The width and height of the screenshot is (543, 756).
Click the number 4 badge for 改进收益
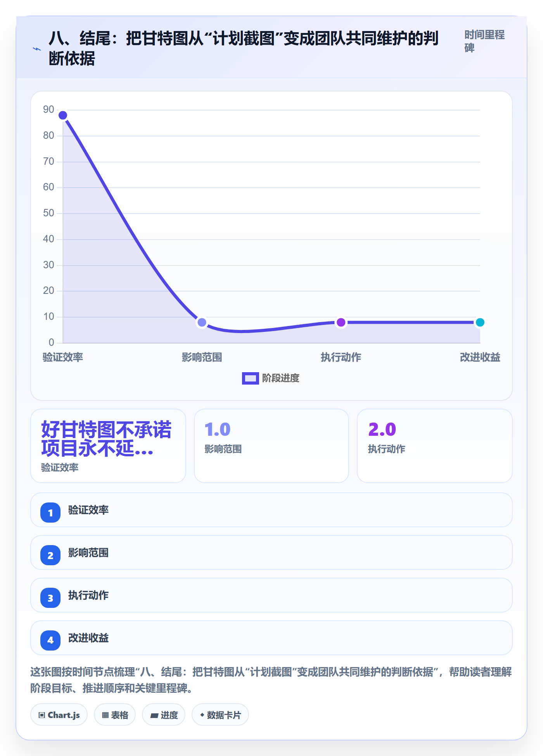click(50, 640)
